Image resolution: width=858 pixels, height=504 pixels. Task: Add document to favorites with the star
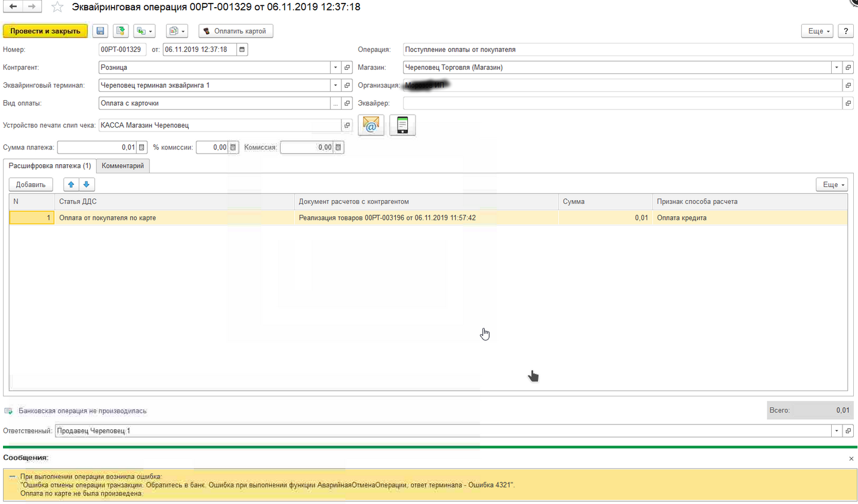(57, 7)
